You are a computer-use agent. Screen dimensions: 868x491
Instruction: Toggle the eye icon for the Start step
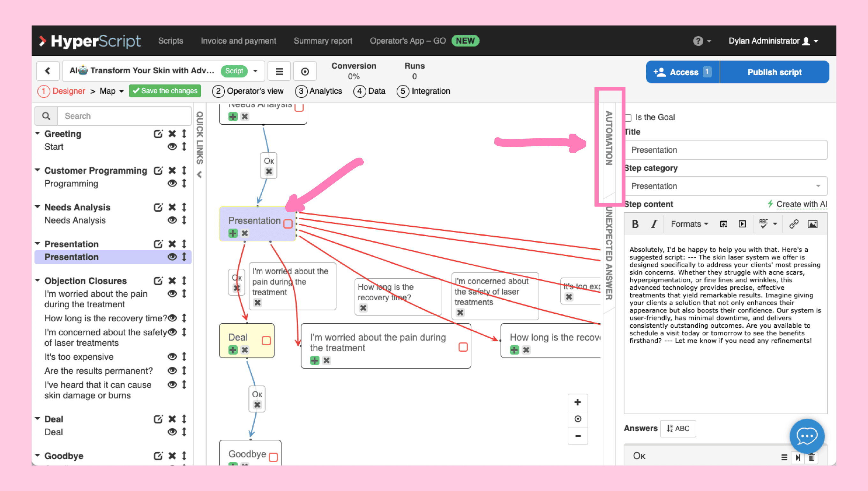pyautogui.click(x=172, y=147)
